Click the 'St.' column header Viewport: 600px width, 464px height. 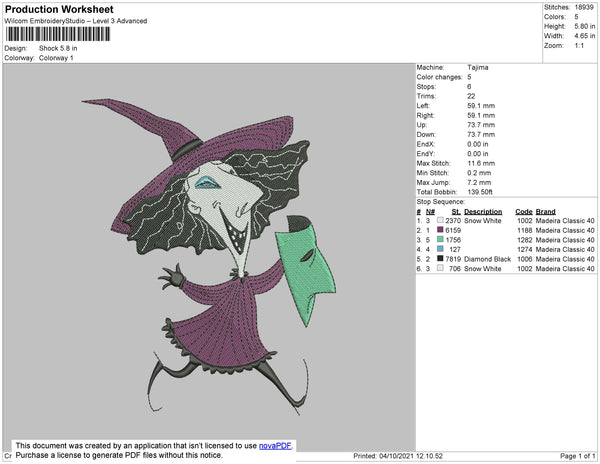(x=456, y=212)
